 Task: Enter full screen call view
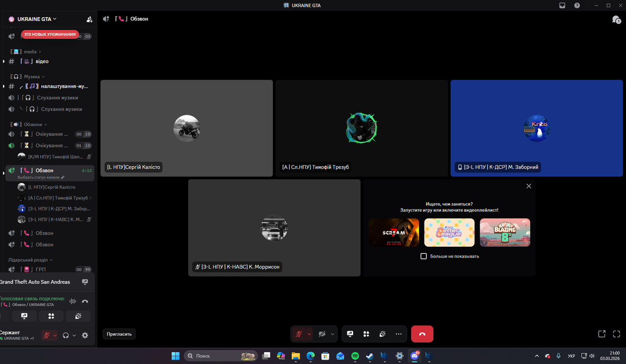[x=617, y=334]
